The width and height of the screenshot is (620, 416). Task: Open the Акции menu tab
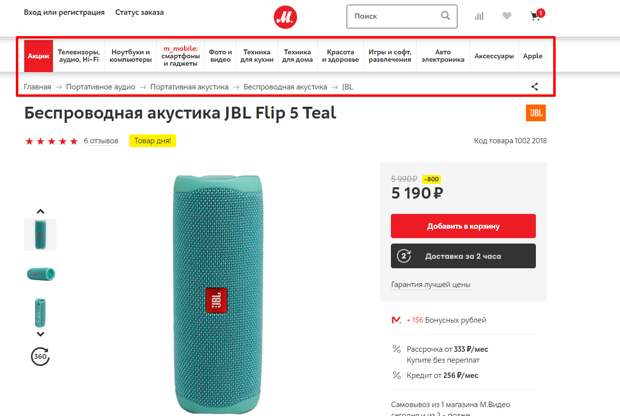tap(38, 56)
